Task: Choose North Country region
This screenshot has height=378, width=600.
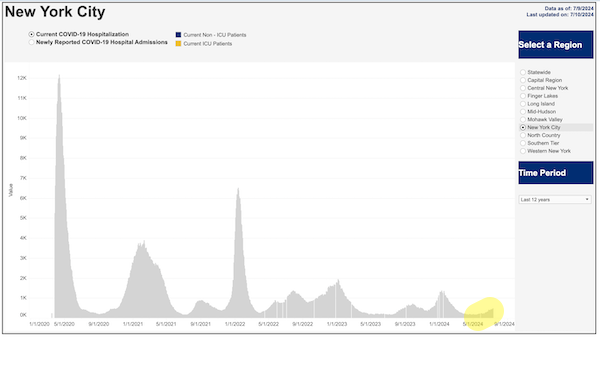Action: (x=523, y=135)
